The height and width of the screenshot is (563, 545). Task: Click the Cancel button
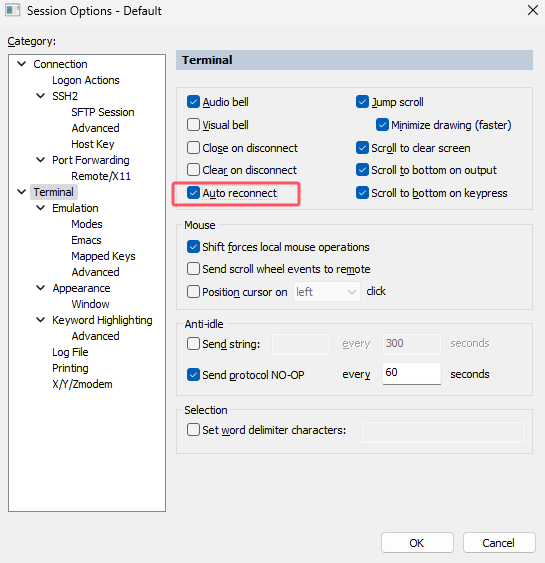(499, 543)
